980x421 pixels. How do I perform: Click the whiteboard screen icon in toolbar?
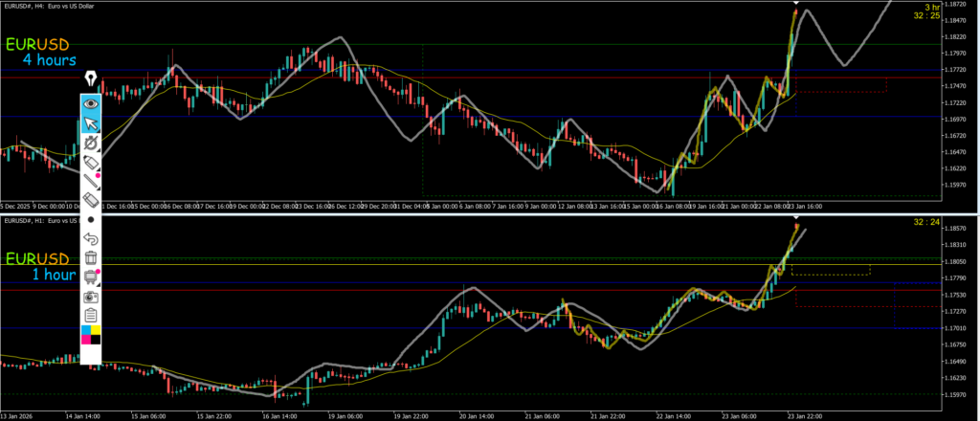pyautogui.click(x=91, y=277)
